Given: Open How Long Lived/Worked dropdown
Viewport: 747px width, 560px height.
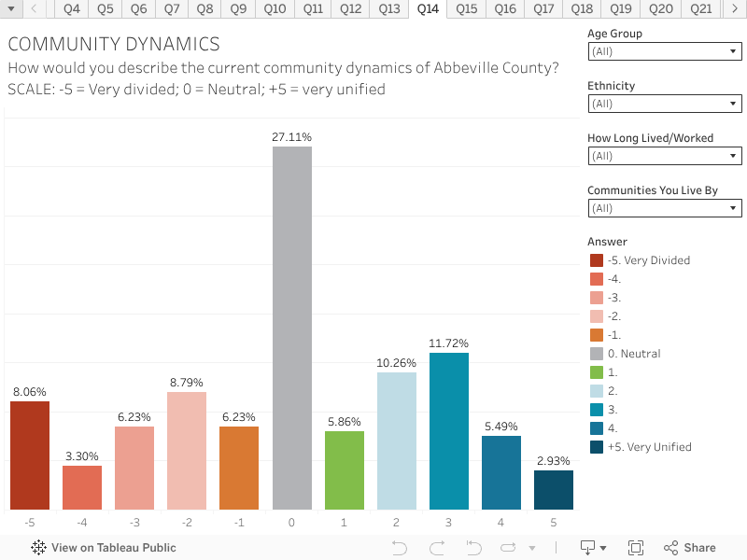Looking at the screenshot, I should coord(665,156).
